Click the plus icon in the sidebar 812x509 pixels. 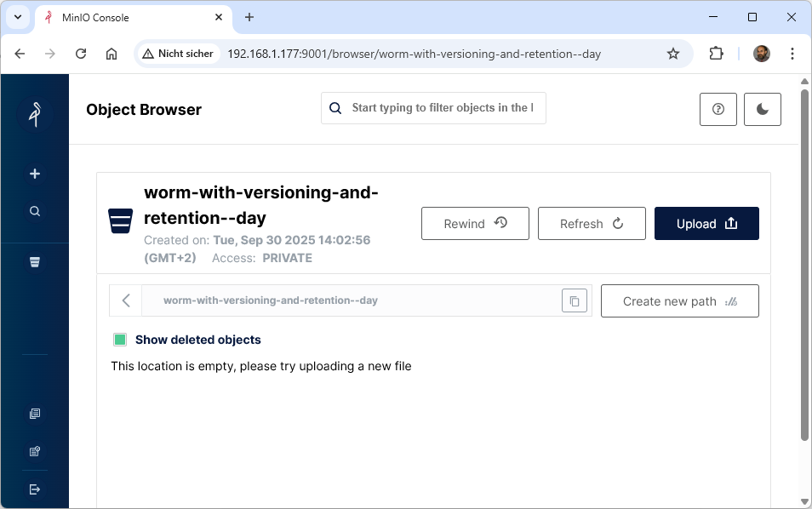coord(35,174)
